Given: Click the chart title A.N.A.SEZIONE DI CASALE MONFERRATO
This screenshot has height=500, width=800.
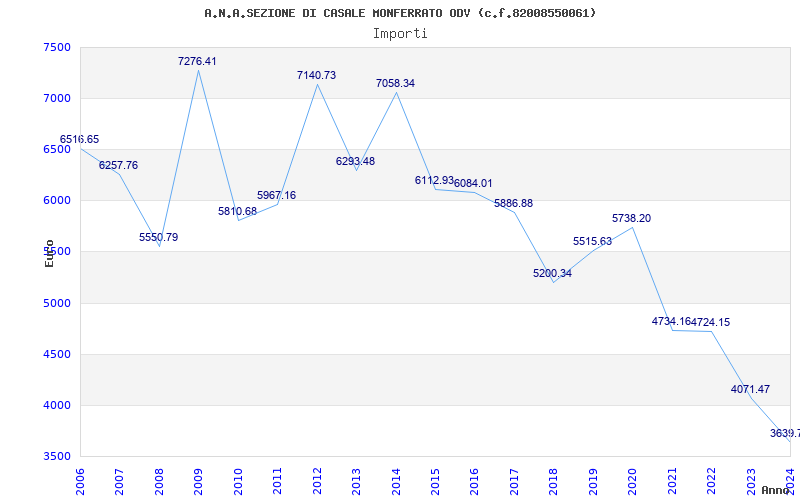Looking at the screenshot, I should pos(400,13).
